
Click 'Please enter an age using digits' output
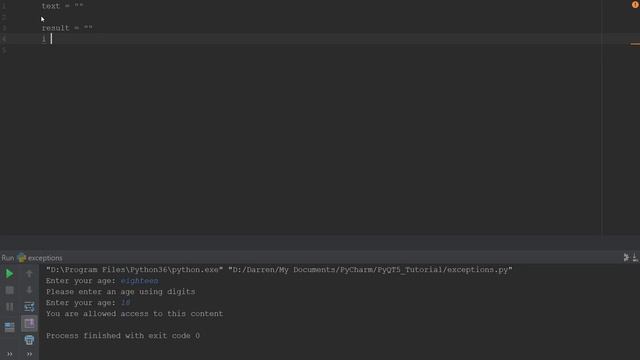(x=120, y=291)
